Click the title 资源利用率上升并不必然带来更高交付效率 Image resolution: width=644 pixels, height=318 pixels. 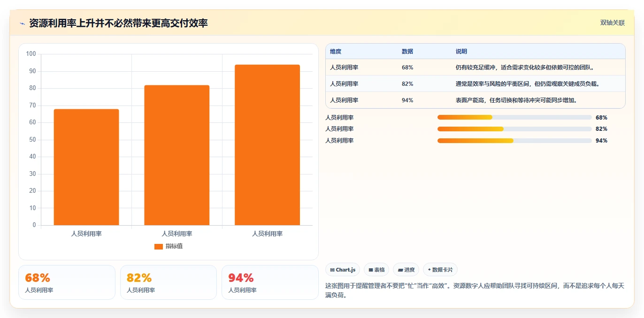pos(118,23)
